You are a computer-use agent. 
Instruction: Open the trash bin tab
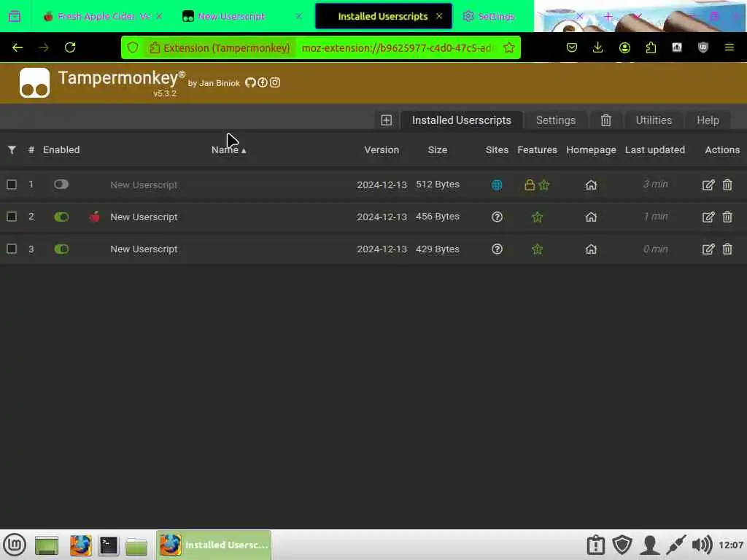[605, 120]
